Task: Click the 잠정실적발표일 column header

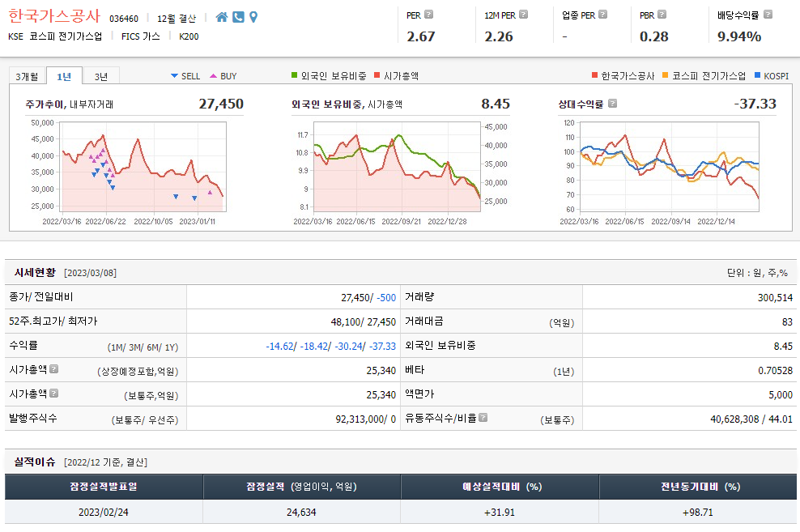Action: coord(104,487)
